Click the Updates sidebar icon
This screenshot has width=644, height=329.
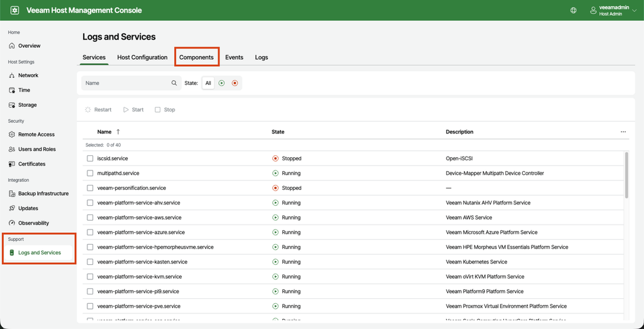coord(12,209)
